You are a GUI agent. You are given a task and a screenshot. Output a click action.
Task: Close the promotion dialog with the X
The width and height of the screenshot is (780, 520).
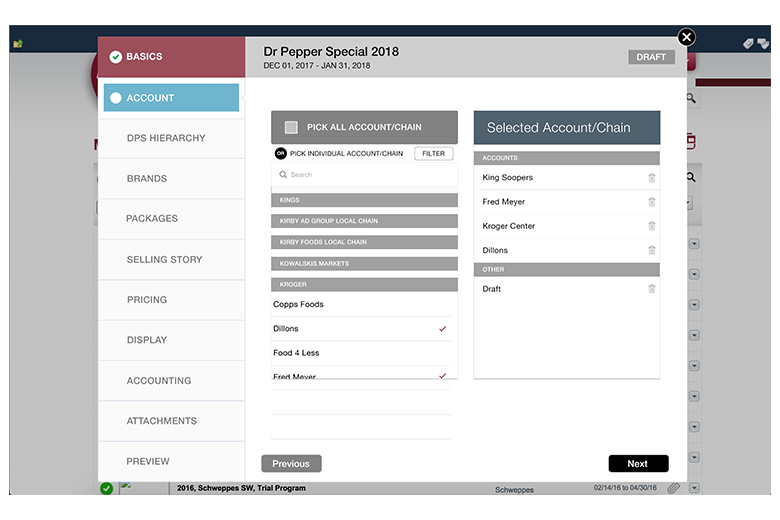click(686, 37)
